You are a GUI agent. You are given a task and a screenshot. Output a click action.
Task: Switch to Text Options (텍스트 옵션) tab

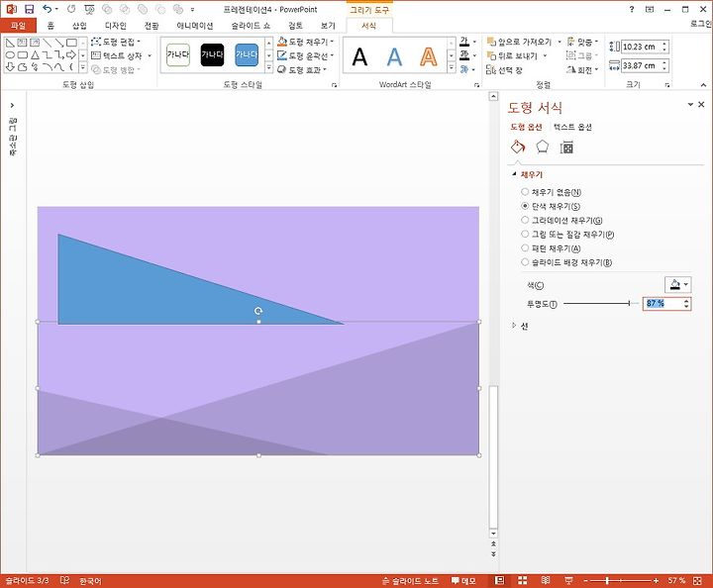coord(572,128)
